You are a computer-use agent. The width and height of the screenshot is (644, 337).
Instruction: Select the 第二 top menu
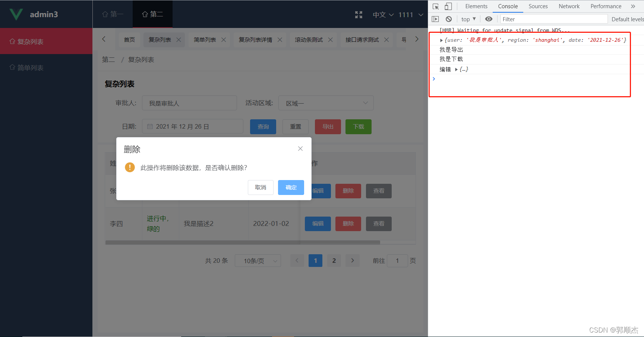152,14
